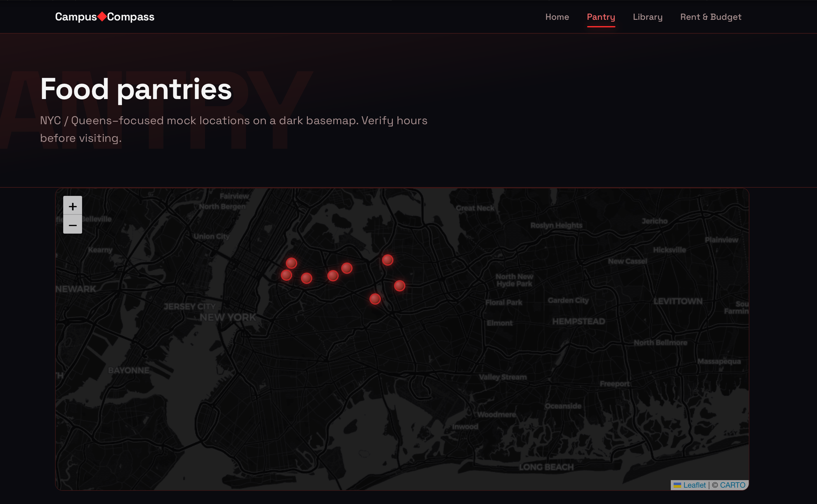Click the NEW YORK label on map
This screenshot has width=817, height=504.
click(228, 317)
